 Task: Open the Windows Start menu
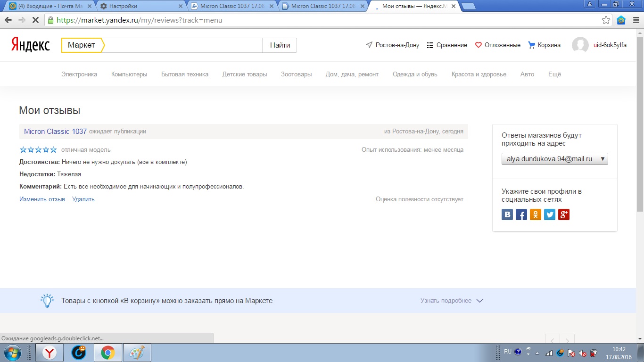click(x=12, y=353)
